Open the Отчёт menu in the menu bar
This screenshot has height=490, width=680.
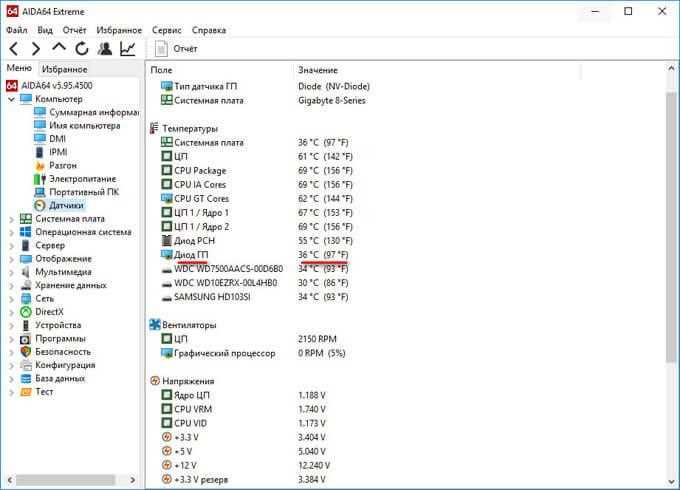click(x=75, y=30)
